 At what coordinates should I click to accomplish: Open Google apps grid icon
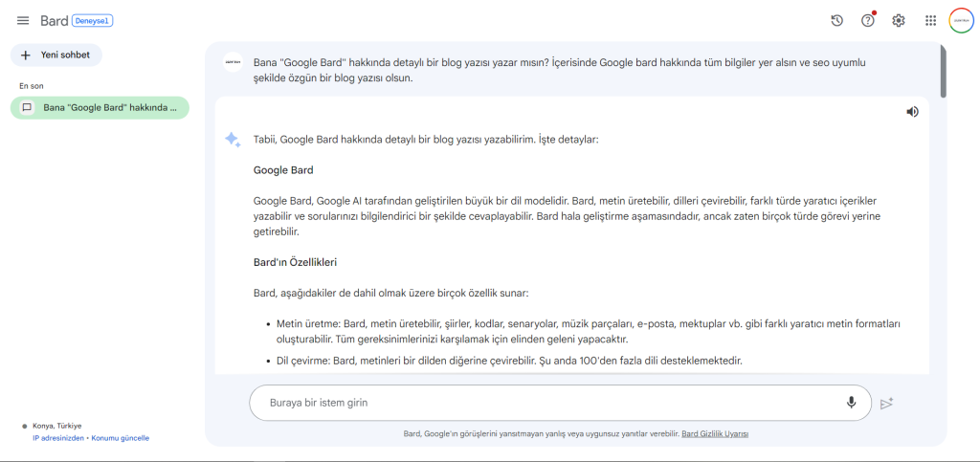tap(930, 21)
